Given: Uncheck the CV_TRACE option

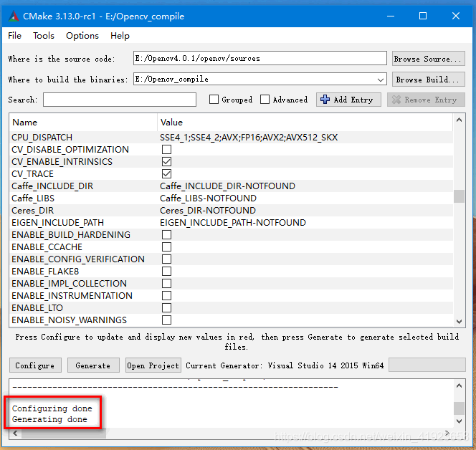Looking at the screenshot, I should click(x=166, y=174).
